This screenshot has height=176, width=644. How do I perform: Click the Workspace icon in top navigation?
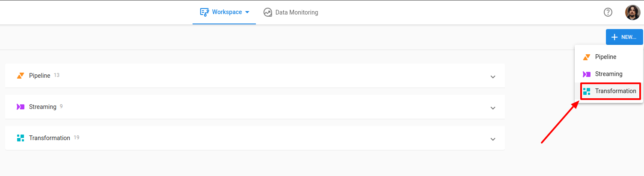[205, 12]
